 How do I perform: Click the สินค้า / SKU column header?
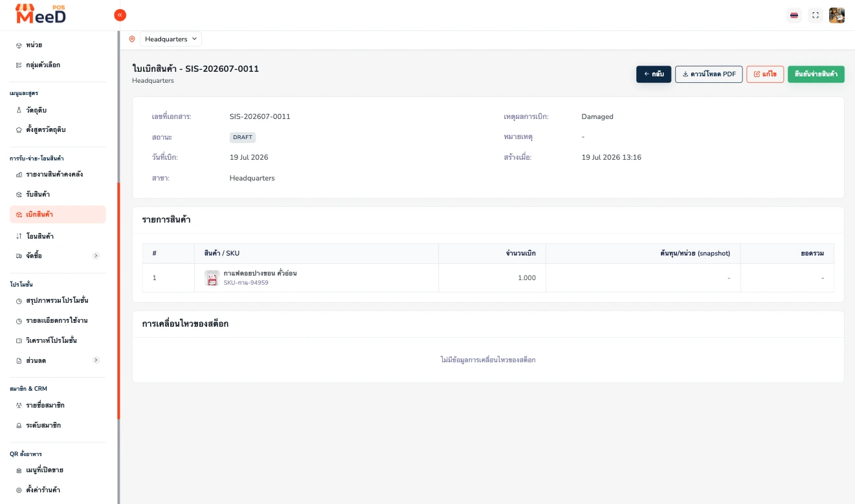point(316,254)
